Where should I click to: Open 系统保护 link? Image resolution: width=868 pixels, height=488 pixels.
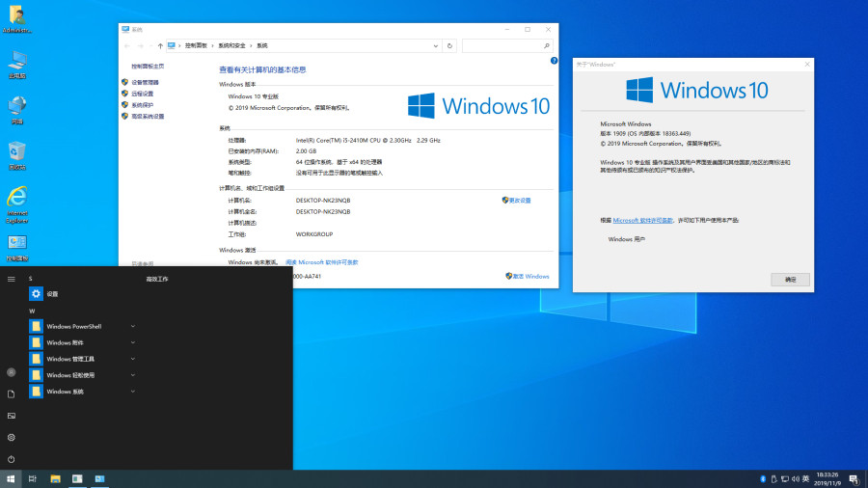(143, 105)
